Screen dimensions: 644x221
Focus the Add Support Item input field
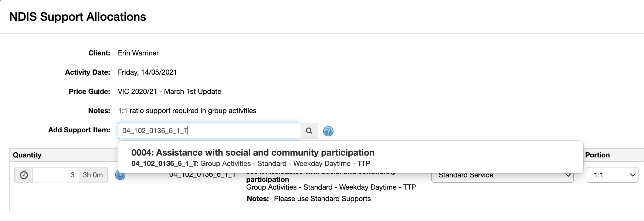(x=208, y=130)
